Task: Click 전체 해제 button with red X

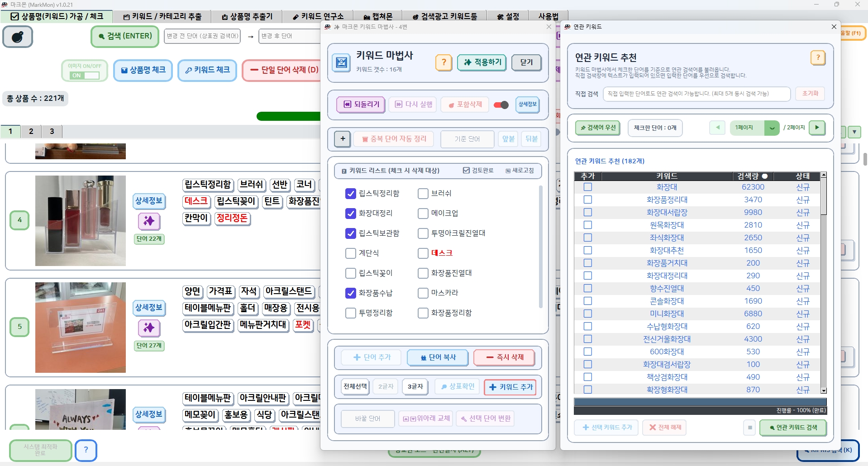Action: coord(664,428)
